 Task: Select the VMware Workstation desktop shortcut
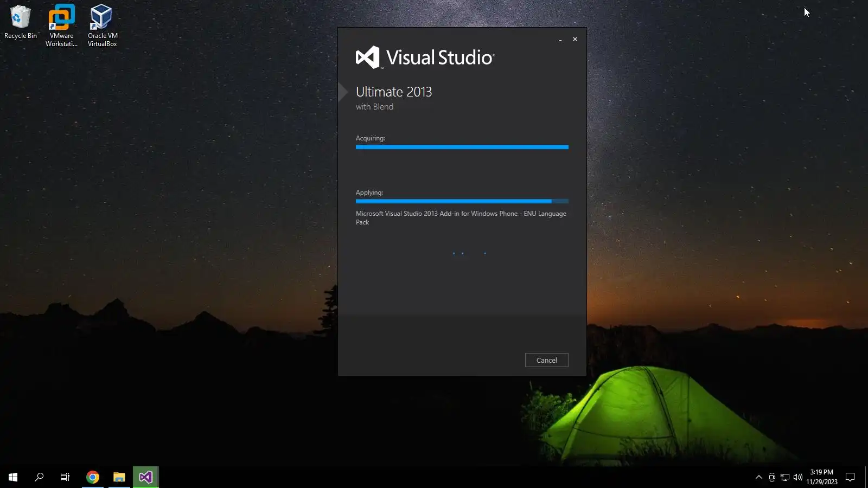pyautogui.click(x=61, y=26)
